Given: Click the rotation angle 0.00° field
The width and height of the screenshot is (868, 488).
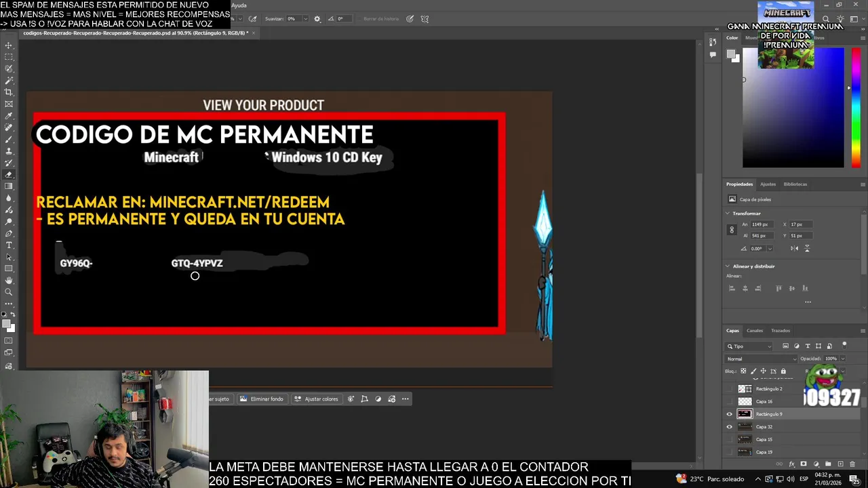Looking at the screenshot, I should pos(758,249).
